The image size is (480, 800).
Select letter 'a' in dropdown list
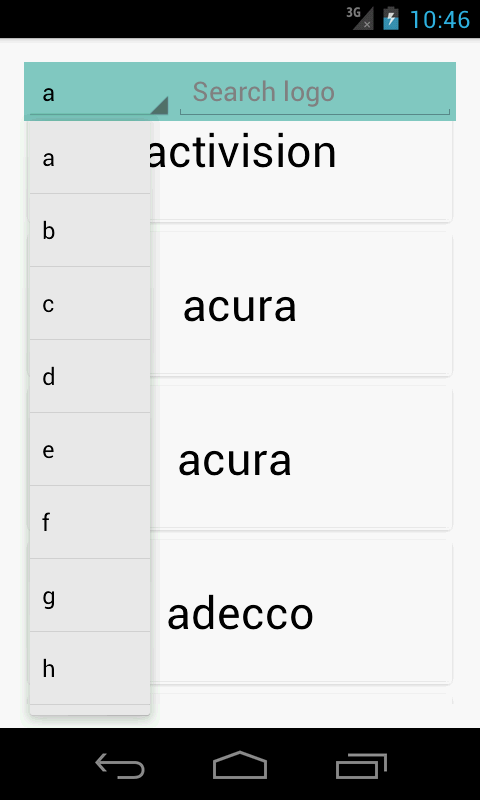[x=90, y=158]
